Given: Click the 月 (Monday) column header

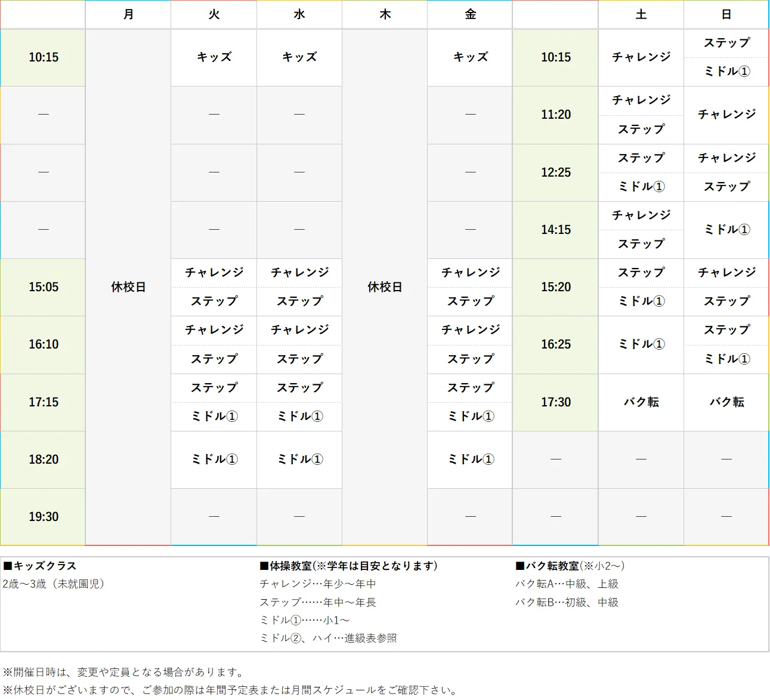Looking at the screenshot, I should coord(128,14).
